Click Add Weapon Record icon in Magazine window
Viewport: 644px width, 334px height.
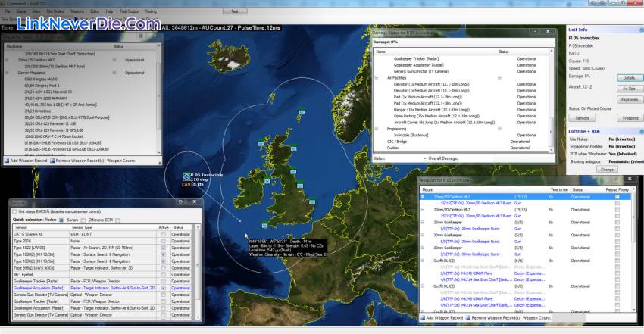pos(7,161)
